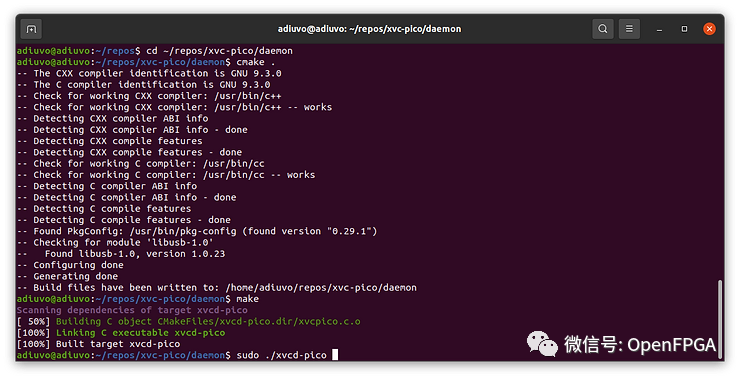Minimize the terminal window
This screenshot has height=379, width=740.
pyautogui.click(x=659, y=29)
